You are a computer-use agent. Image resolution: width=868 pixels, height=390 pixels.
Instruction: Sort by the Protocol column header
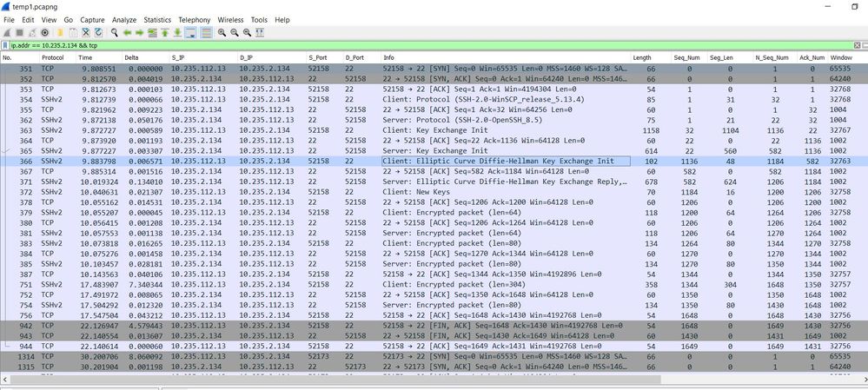(57, 57)
